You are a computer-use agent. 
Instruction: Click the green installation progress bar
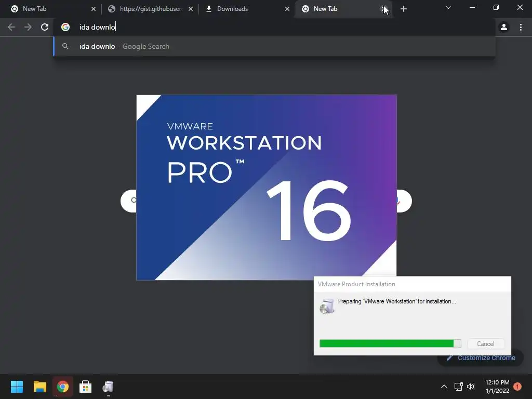(x=390, y=343)
